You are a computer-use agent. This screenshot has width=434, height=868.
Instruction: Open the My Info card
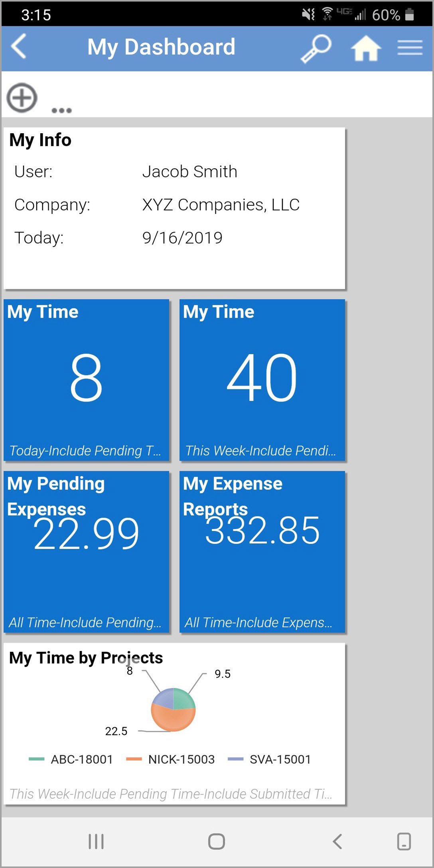pyautogui.click(x=174, y=208)
